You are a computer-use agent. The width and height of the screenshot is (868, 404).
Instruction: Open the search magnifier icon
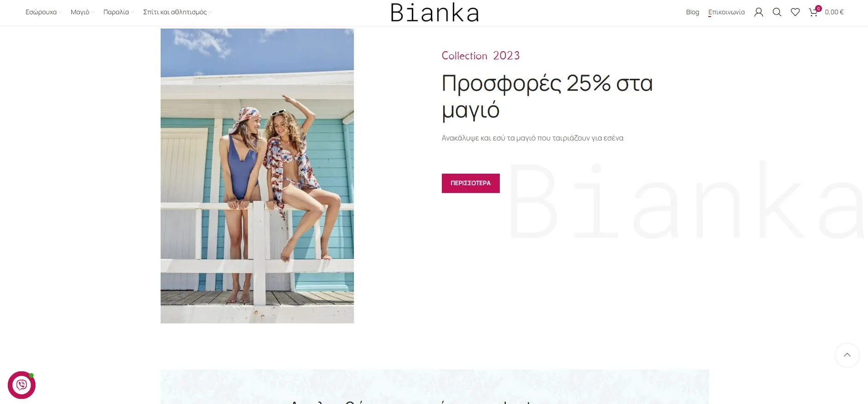pos(777,12)
